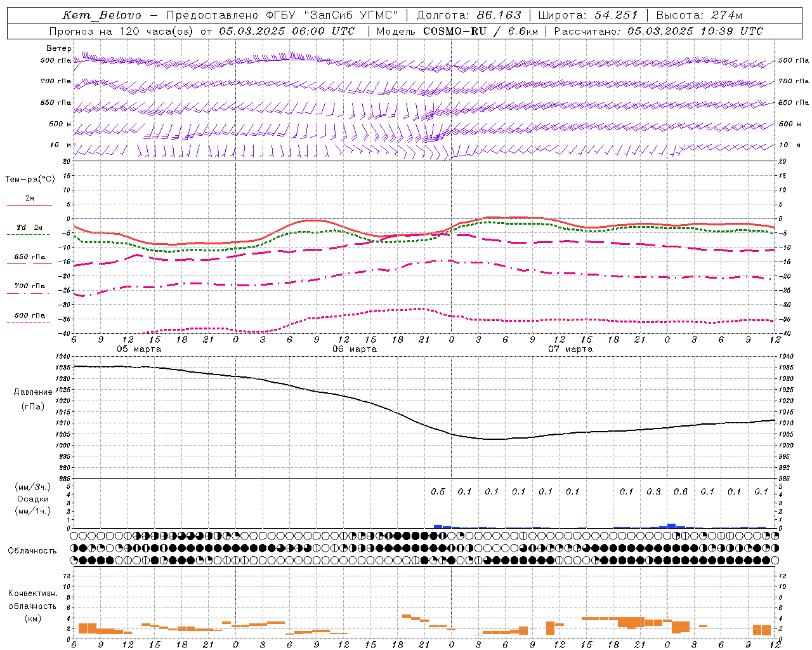
Task: Click the pink dashed line sample under legend 500 гПа
Action: click(28, 322)
